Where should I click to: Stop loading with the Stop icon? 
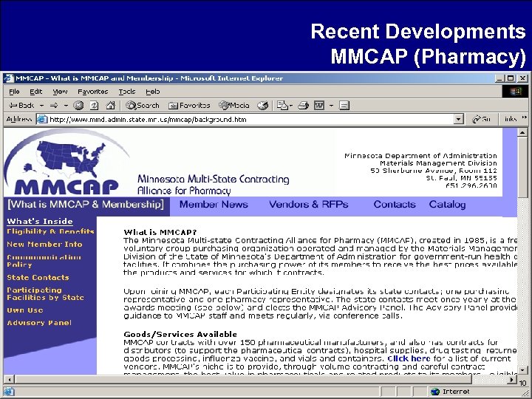(x=78, y=106)
